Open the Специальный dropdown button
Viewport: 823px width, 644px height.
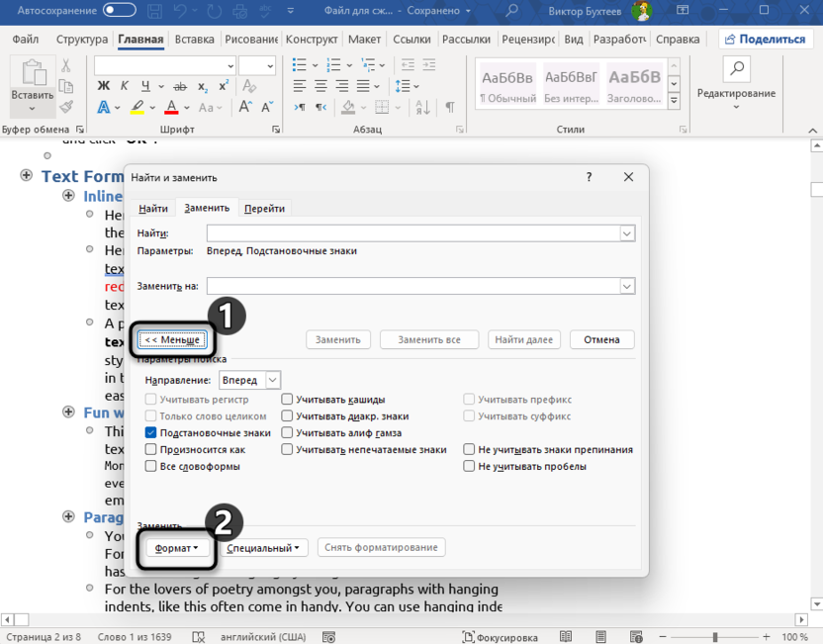(x=263, y=548)
